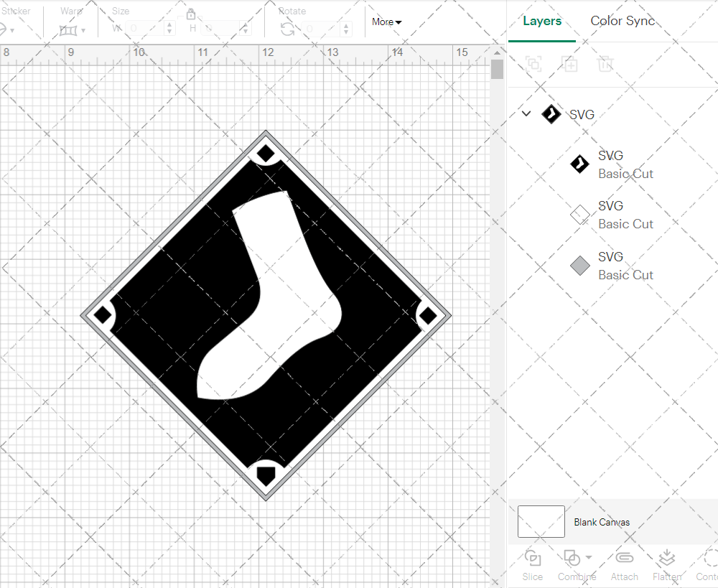
Task: Click the Rotate icon
Action: tap(288, 29)
